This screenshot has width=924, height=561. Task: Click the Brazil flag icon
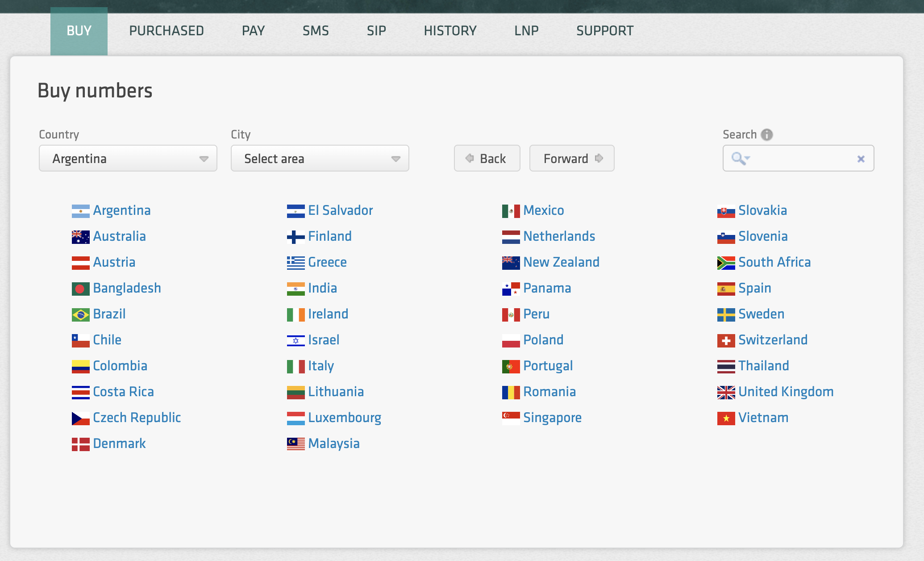80,314
